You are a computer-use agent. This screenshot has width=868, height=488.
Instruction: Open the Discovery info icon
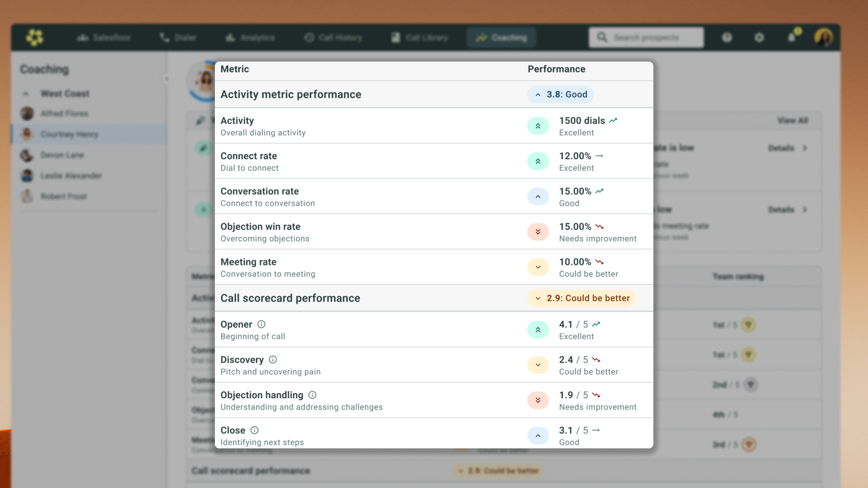coord(273,359)
